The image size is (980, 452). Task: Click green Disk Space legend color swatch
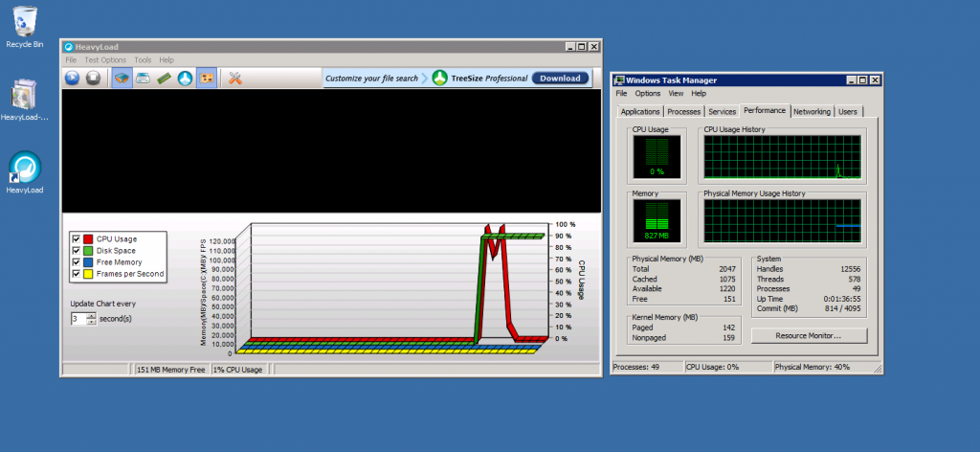88,251
